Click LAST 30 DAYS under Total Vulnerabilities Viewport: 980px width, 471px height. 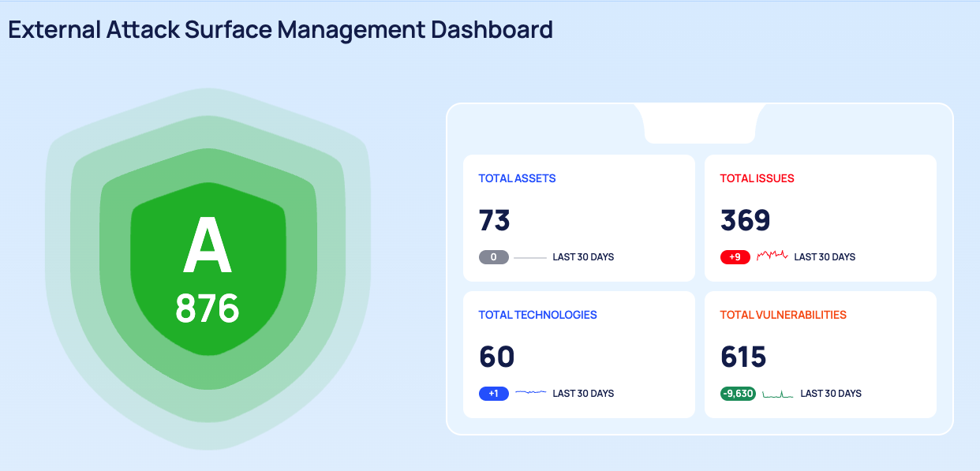pyautogui.click(x=831, y=394)
